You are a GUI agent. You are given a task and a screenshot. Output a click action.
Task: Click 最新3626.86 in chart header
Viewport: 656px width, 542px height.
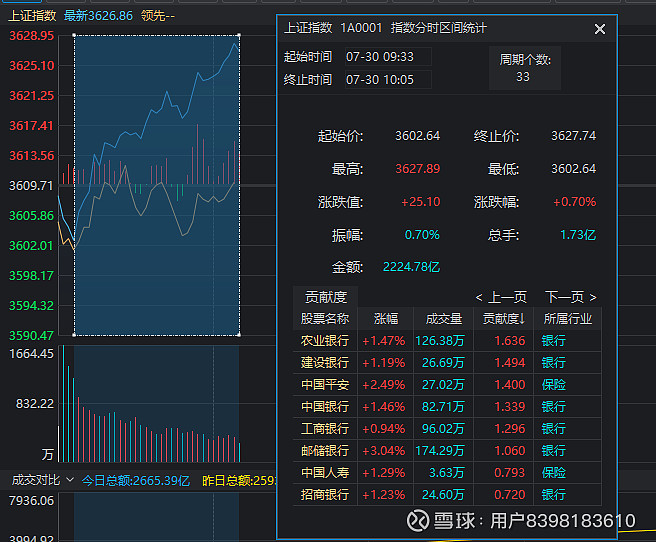click(x=98, y=16)
